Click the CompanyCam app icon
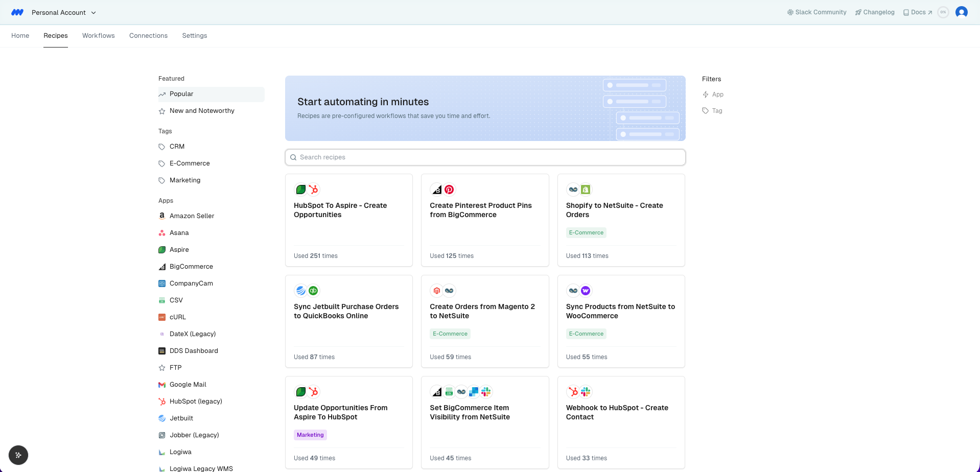This screenshot has width=980, height=472. (x=162, y=284)
